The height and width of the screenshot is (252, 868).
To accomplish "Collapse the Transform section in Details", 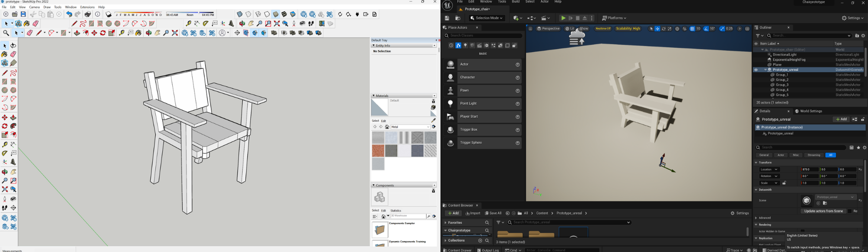I will click(x=756, y=162).
